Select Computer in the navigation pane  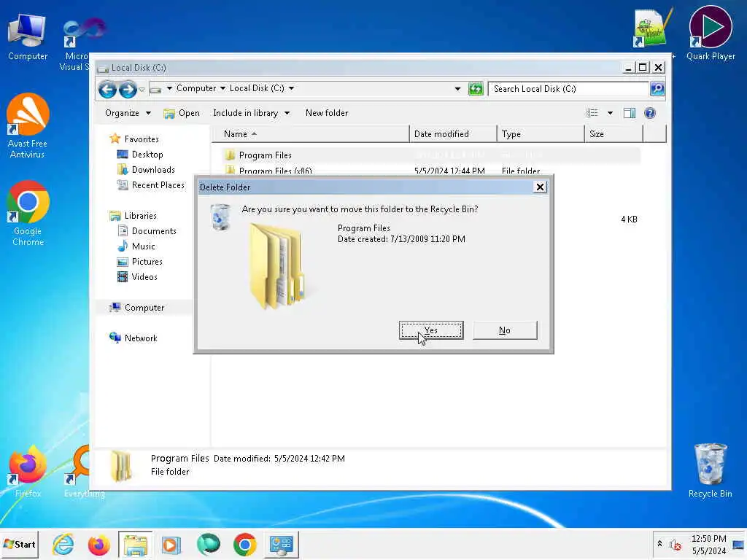coord(136,308)
